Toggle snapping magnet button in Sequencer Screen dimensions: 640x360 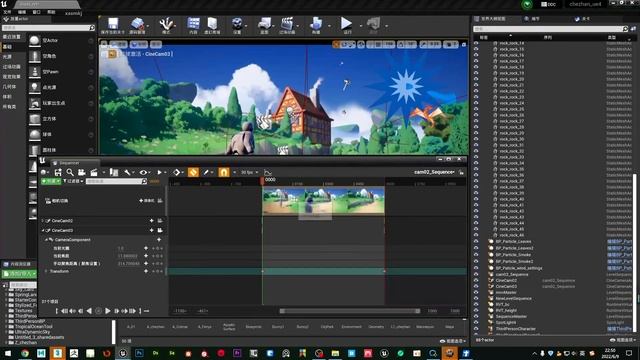224,172
